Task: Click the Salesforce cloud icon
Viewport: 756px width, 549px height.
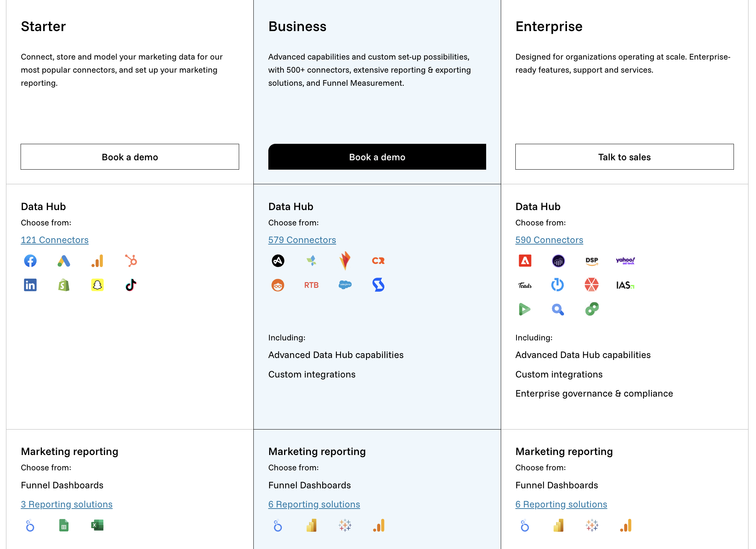Action: (x=345, y=285)
